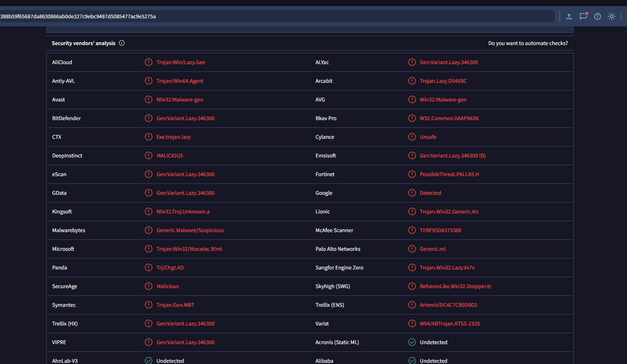This screenshot has width=627, height=364.
Task: Select 'Exe.trojan.lazy' result
Action: point(173,137)
